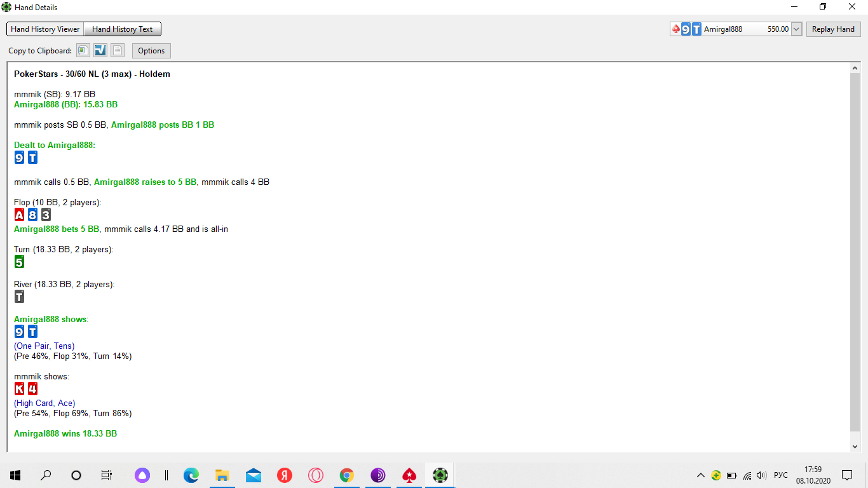Viewport: 868px width, 488px height.
Task: Click green-yellow security tray icon
Action: pos(716,475)
